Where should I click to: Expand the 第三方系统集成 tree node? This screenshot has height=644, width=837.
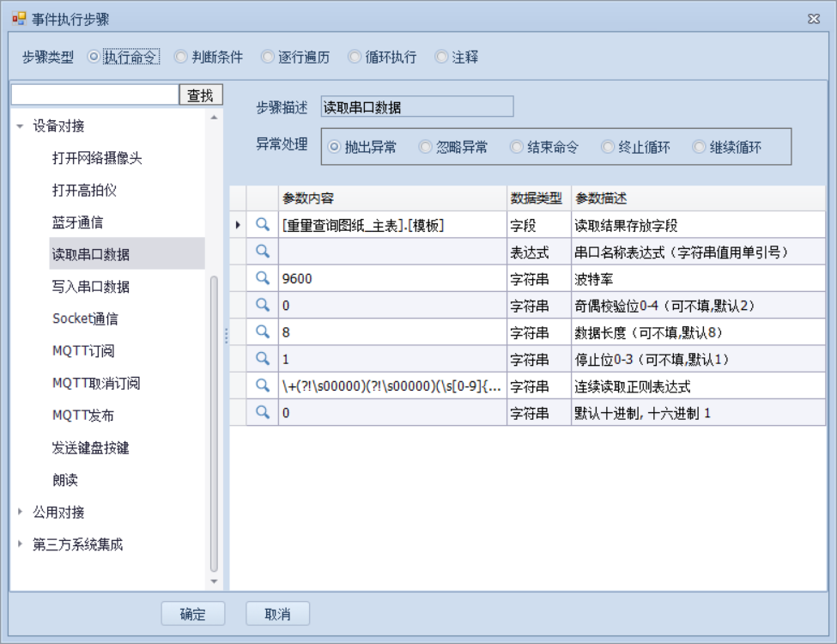(x=21, y=544)
